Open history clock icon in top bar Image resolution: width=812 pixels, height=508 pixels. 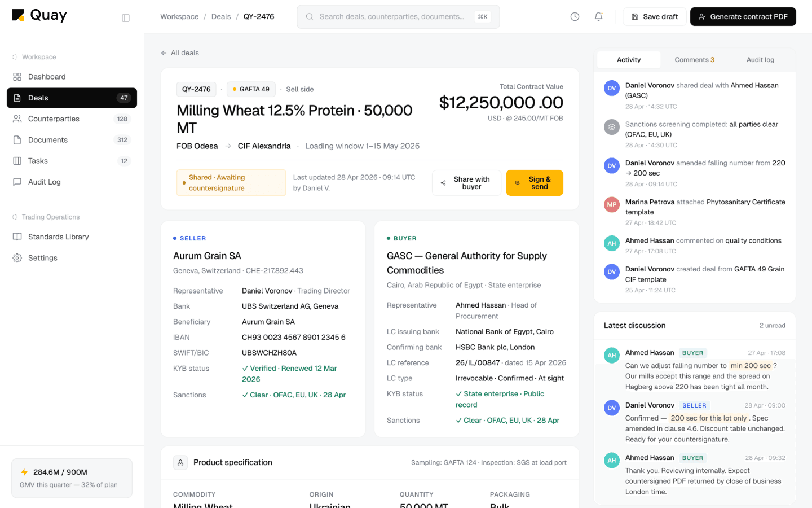tap(575, 17)
